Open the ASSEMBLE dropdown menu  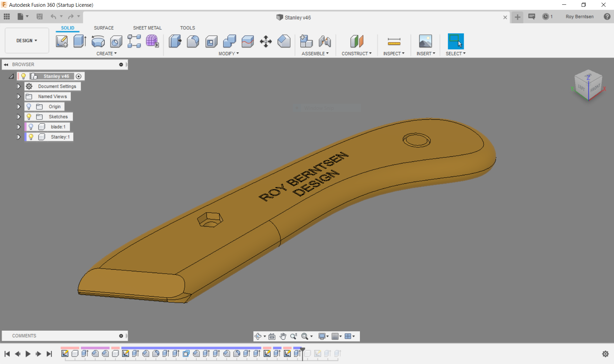point(315,54)
